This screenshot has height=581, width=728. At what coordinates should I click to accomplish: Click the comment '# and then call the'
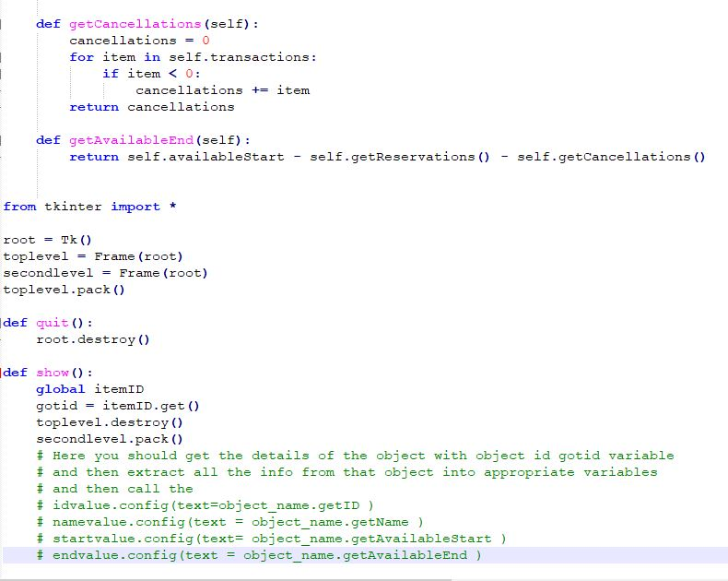[x=114, y=489]
